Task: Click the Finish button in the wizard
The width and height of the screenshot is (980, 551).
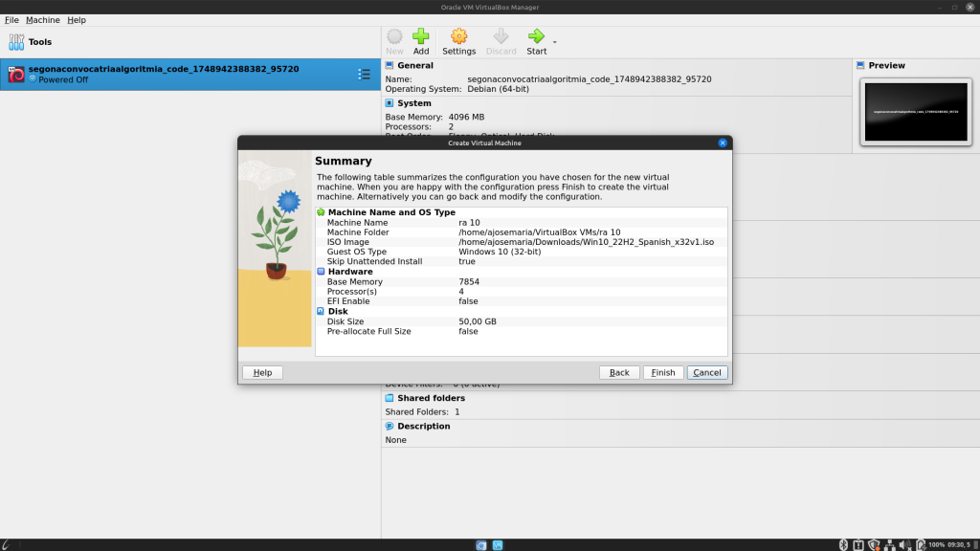Action: tap(662, 372)
